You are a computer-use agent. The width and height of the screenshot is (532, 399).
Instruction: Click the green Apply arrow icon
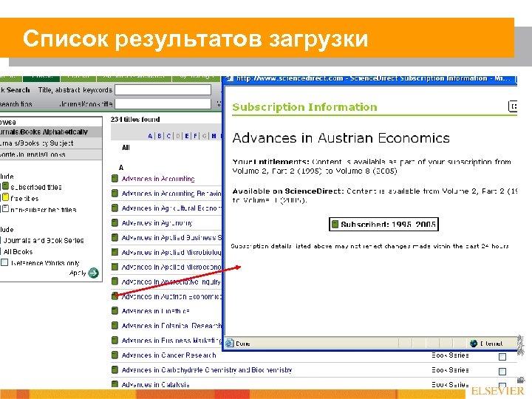click(x=93, y=273)
